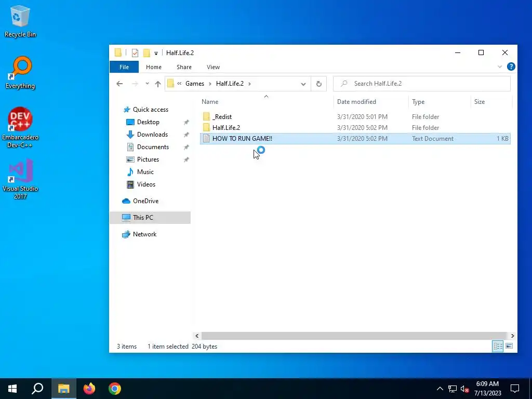Click the folder icon in the title bar
532x399 pixels.
(118, 53)
